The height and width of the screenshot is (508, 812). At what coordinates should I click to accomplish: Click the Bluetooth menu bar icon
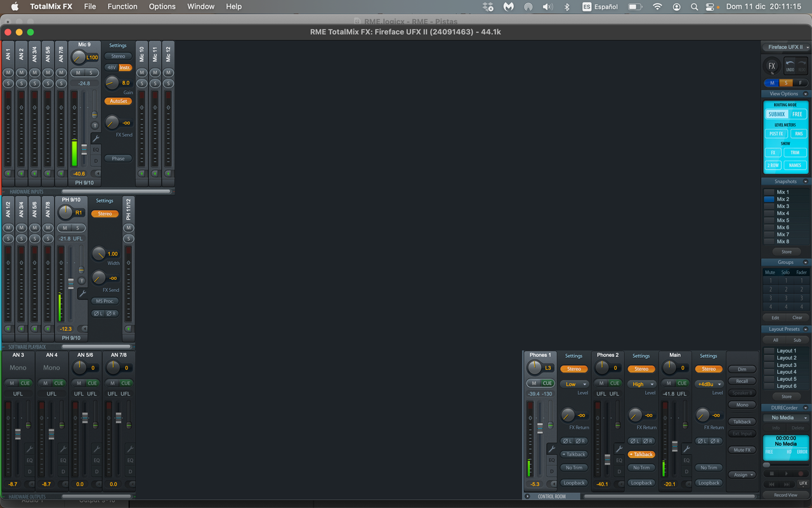(x=568, y=6)
